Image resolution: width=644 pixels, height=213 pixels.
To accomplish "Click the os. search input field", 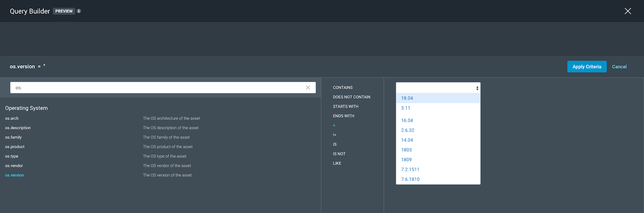I will 156,88.
